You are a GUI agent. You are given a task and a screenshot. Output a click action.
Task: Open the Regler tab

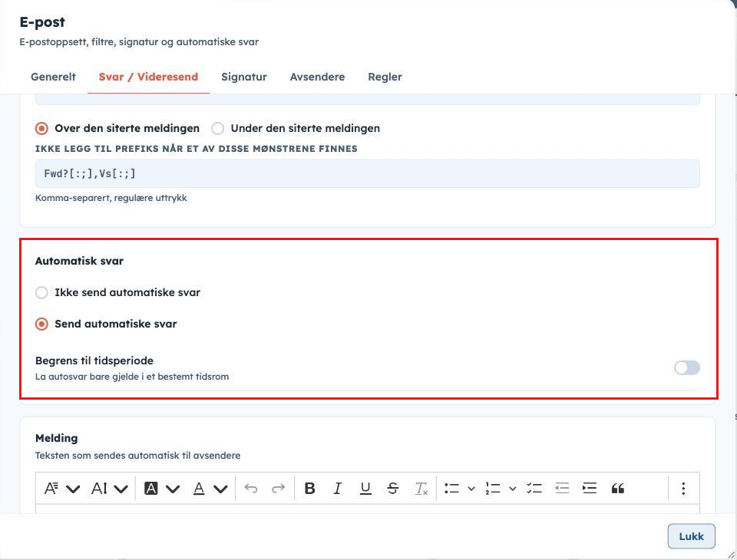(385, 77)
